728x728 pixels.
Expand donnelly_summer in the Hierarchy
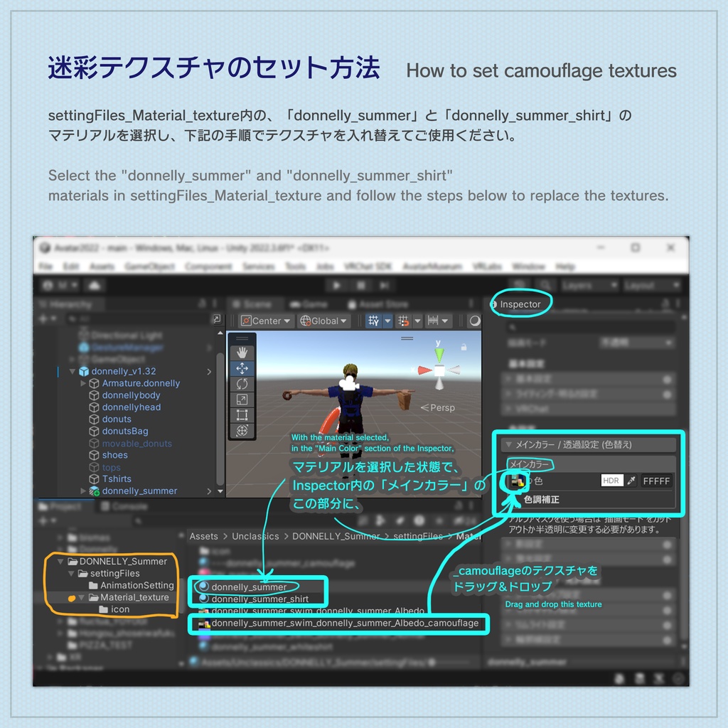pos(83,491)
